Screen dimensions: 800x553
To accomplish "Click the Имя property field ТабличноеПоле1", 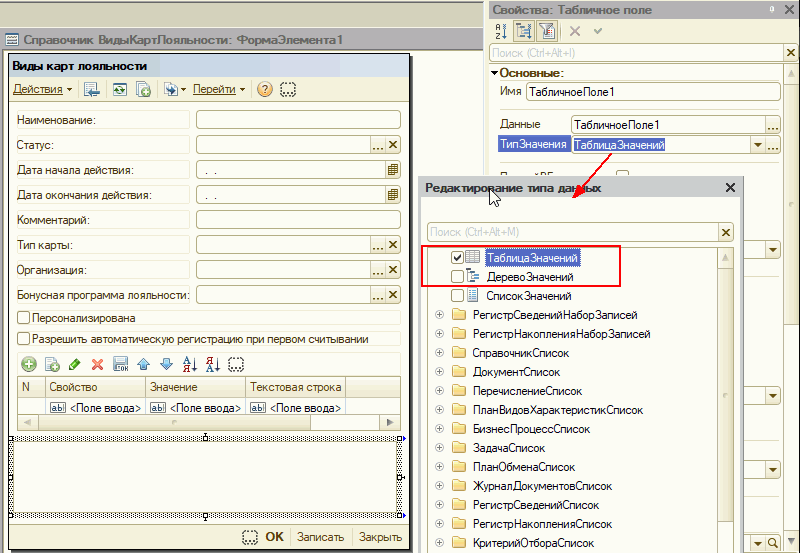I will (653, 92).
